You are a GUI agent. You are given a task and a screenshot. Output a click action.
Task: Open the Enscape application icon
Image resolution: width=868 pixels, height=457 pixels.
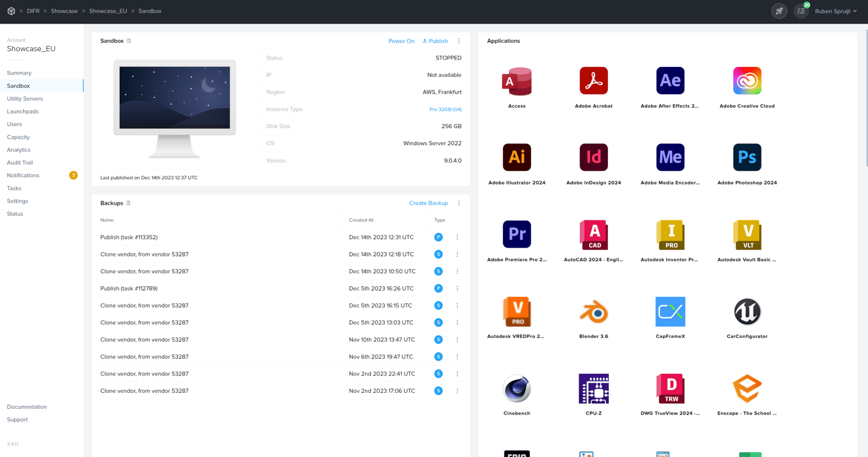tap(747, 389)
